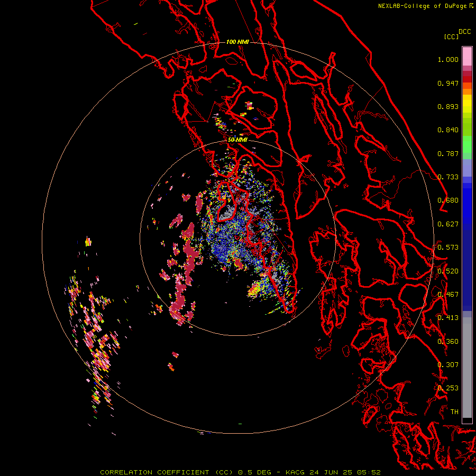The image size is (476, 476).
Task: Select the orange segment of the color bar
Action: (467, 91)
